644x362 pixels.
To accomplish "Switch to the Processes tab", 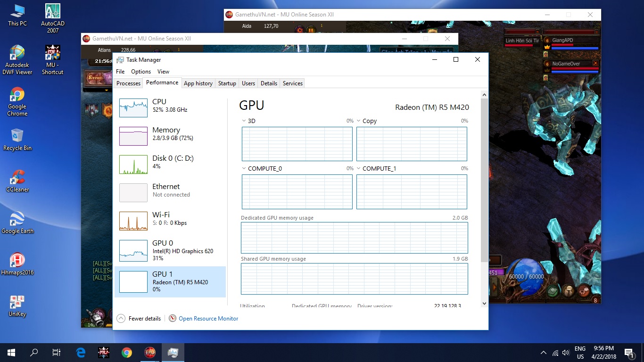I will coord(128,83).
